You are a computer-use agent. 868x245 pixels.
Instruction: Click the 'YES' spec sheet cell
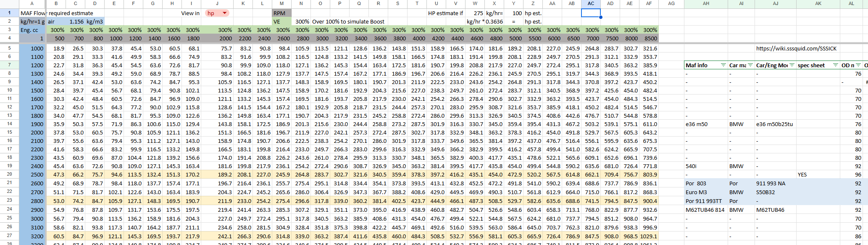tap(802, 174)
